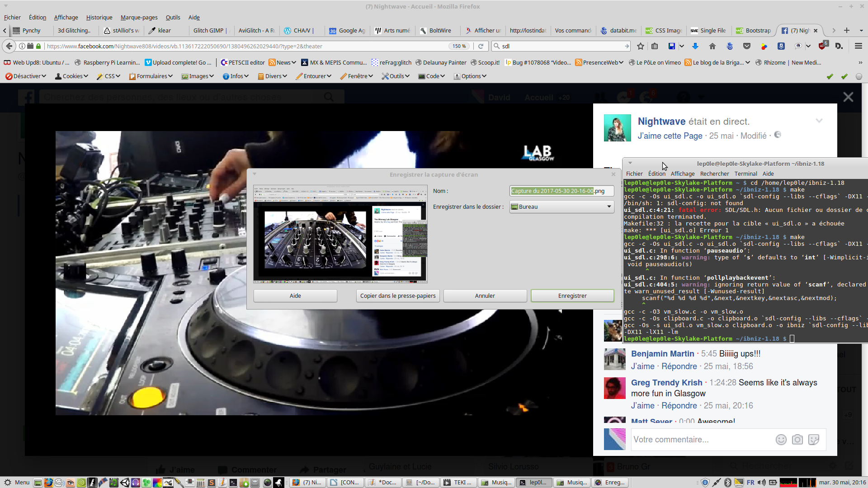Open the Pocket icon in toolbar
The height and width of the screenshot is (488, 868).
pos(747,46)
